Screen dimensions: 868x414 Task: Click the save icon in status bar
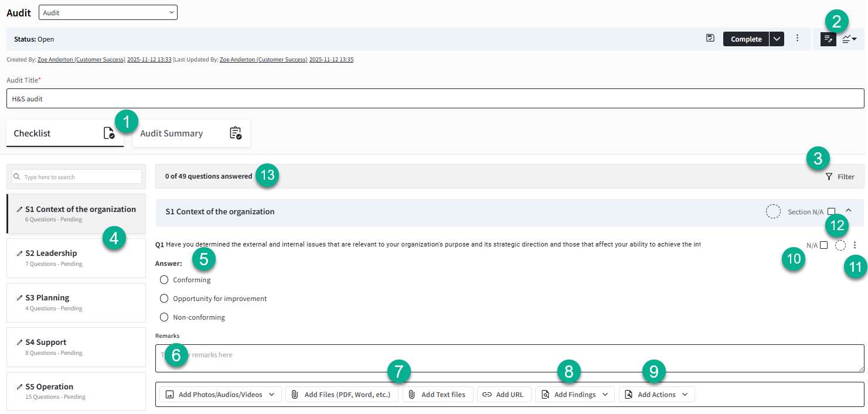710,38
